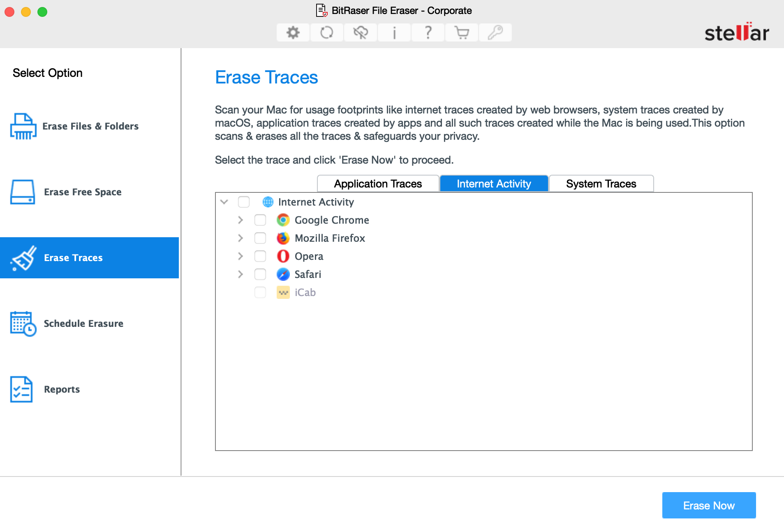Check the Internet Activity root checkbox
This screenshot has height=532, width=784.
[244, 202]
